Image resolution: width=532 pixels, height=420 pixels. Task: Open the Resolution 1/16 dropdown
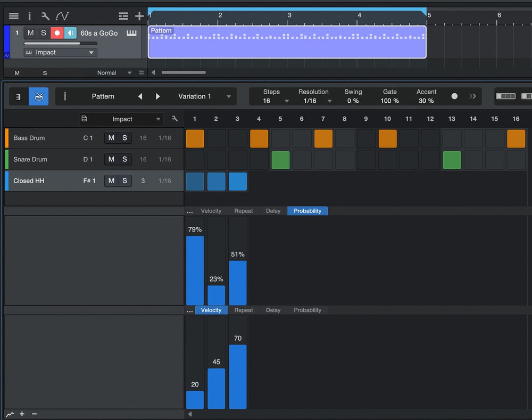point(329,101)
